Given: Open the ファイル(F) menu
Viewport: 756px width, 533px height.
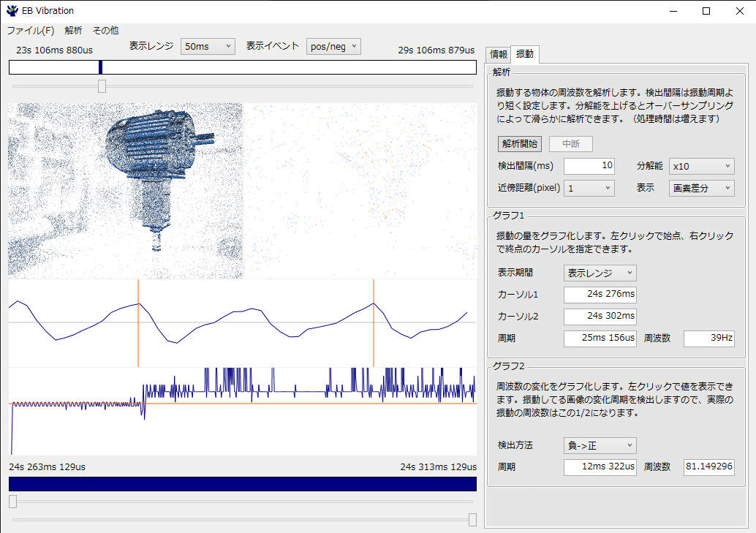Looking at the screenshot, I should click(x=31, y=31).
